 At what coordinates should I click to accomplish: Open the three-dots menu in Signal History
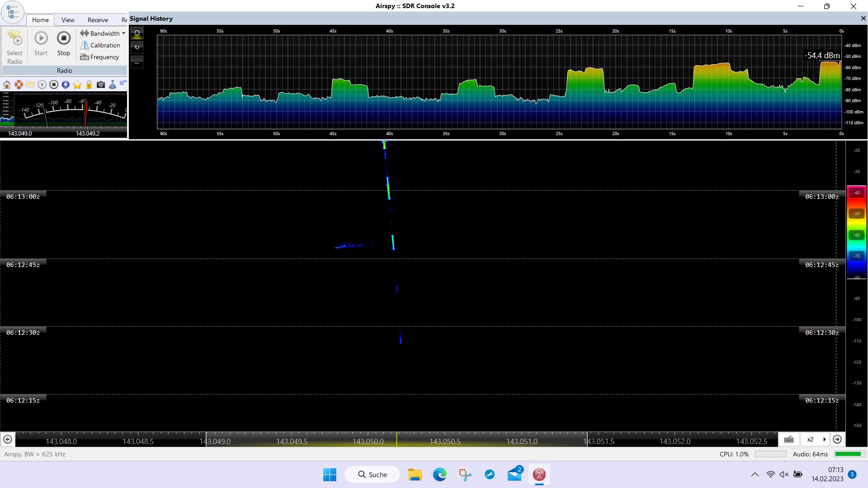point(137,62)
